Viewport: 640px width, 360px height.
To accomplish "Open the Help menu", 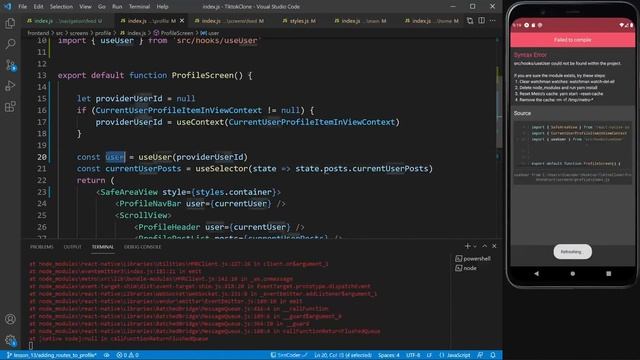I will 162,7.
